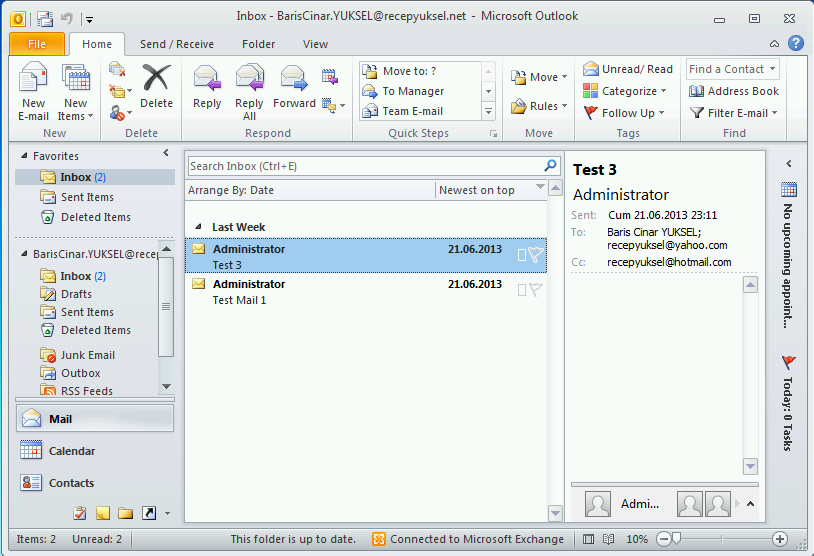Open the Shortcuts navigation icon
This screenshot has width=814, height=556.
(x=149, y=513)
